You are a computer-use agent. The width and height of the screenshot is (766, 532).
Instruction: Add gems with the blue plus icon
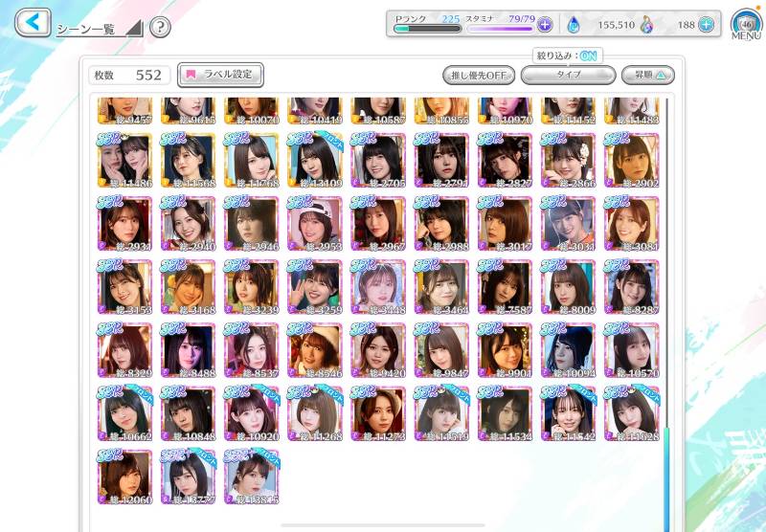[x=706, y=25]
